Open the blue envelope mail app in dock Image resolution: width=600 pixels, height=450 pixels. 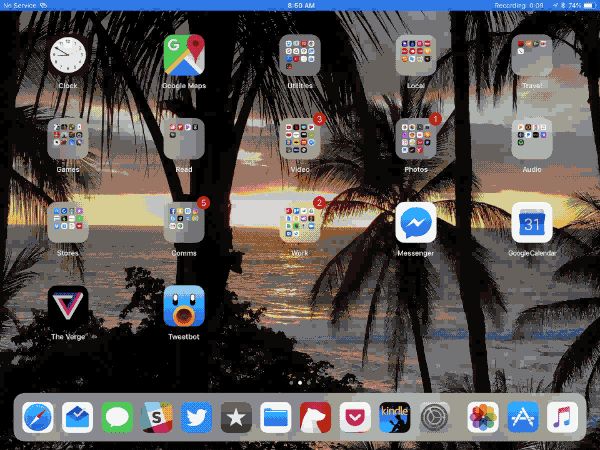tap(77, 417)
